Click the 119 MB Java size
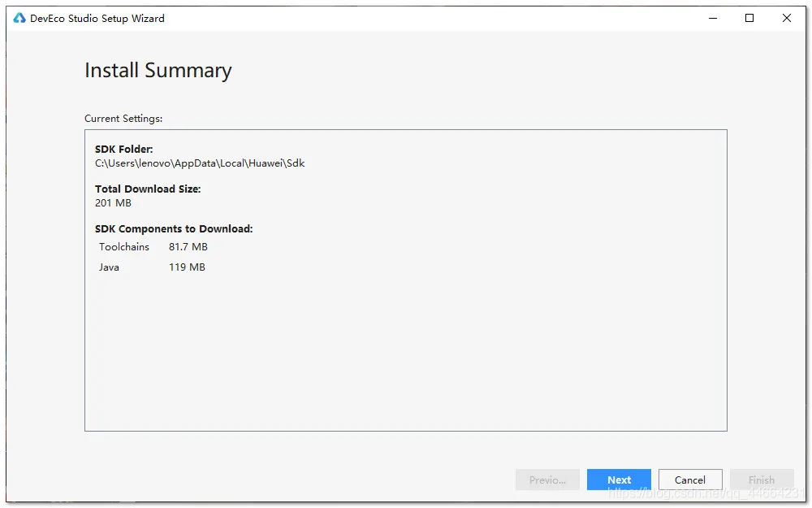 click(187, 267)
